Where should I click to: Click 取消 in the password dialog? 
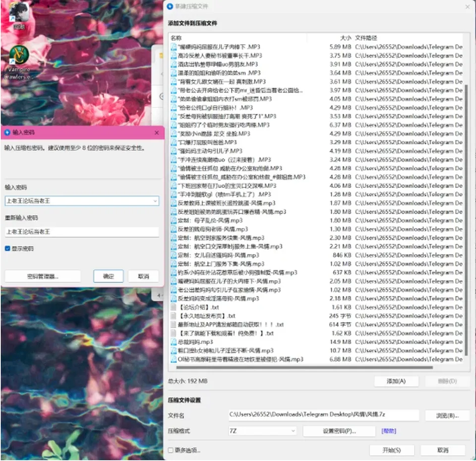143,276
